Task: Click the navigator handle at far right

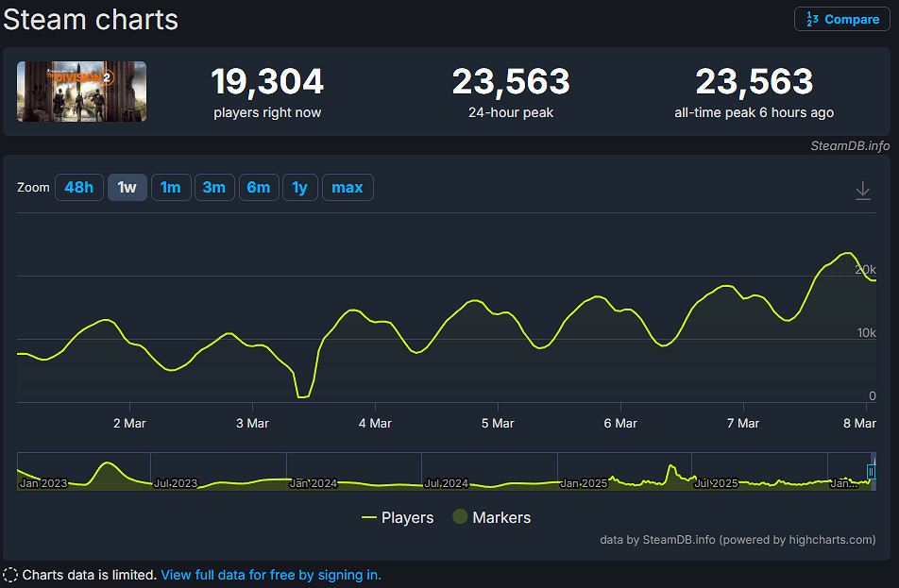Action: click(x=872, y=471)
